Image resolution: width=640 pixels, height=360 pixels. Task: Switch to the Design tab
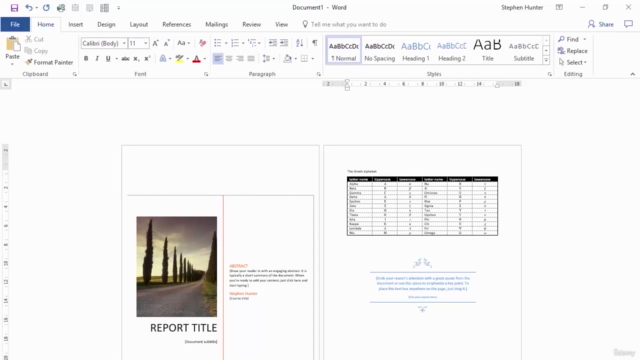coord(106,24)
